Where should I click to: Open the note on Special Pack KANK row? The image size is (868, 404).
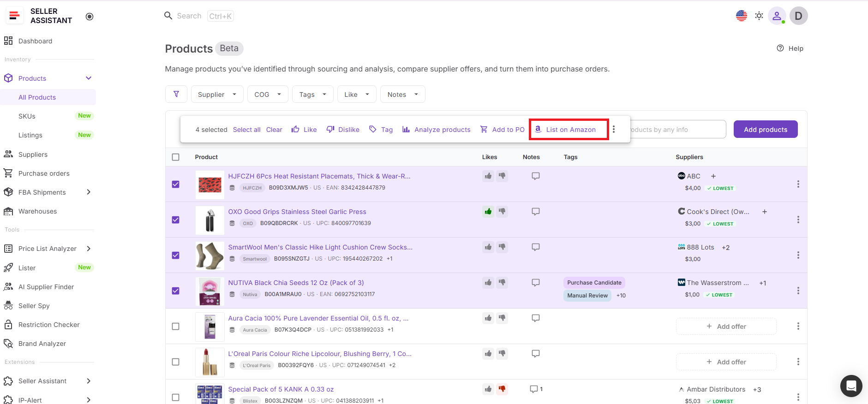point(536,389)
